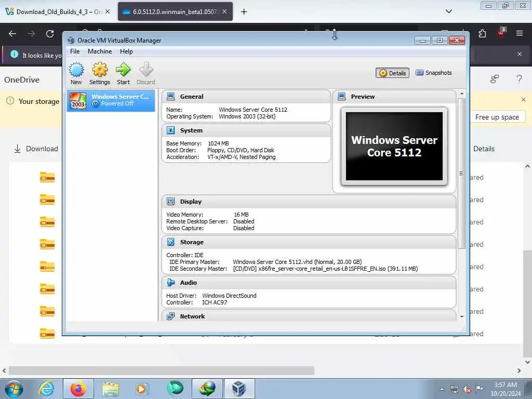Click VirtualBox icon in taskbar

click(239, 389)
